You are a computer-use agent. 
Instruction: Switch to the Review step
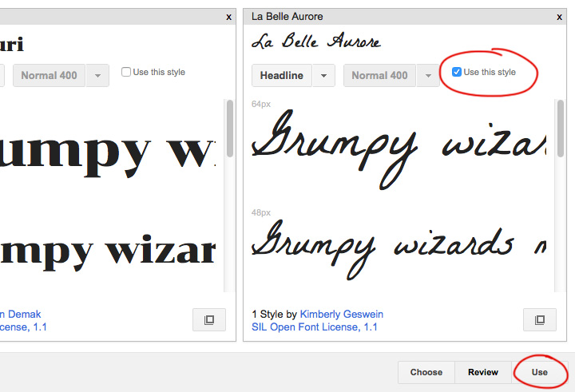pyautogui.click(x=483, y=372)
